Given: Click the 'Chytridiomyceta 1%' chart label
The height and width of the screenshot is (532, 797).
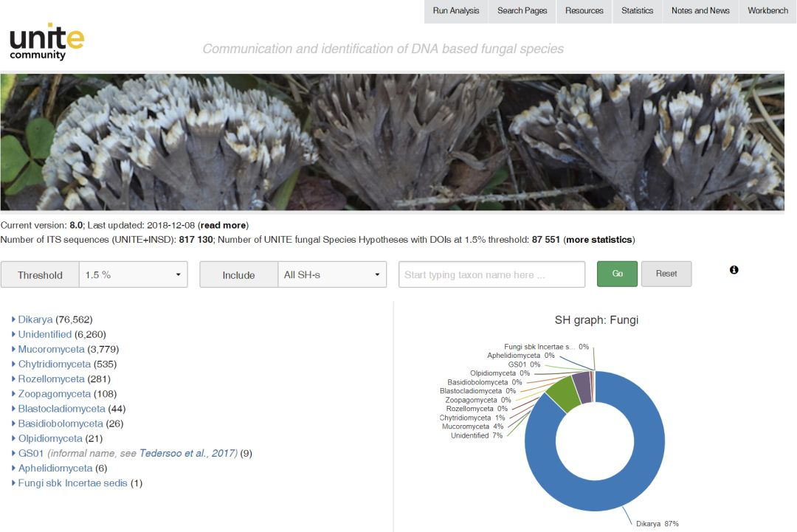Looking at the screenshot, I should click(472, 418).
